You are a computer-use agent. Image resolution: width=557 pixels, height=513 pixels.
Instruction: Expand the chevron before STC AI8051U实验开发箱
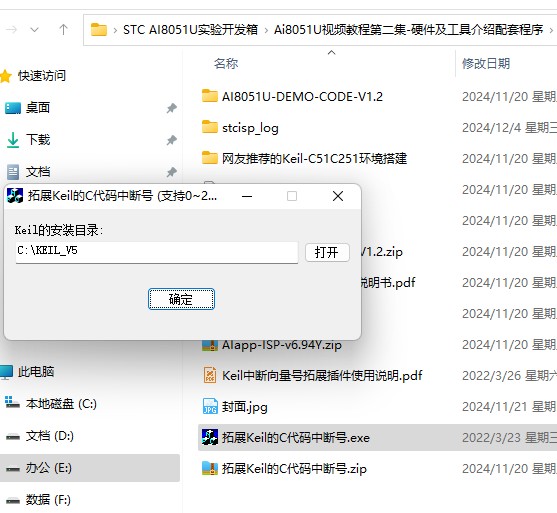point(115,30)
